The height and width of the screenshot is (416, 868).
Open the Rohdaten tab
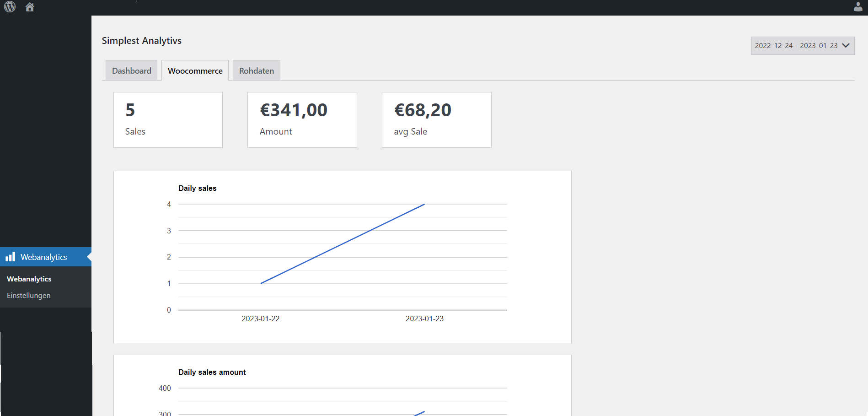[x=257, y=70]
